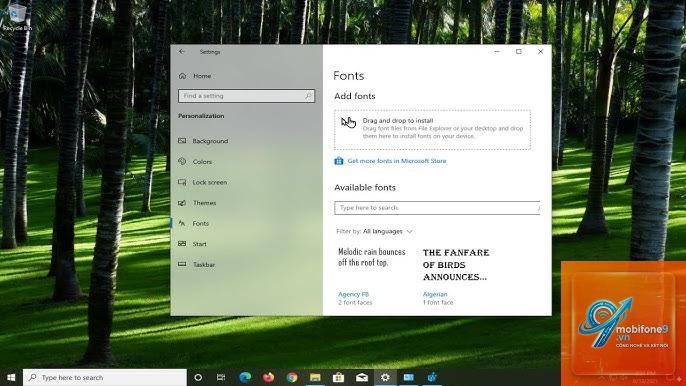Open the Recycle Bin desktop icon
Screen dimensions: 686x386
click(x=17, y=17)
